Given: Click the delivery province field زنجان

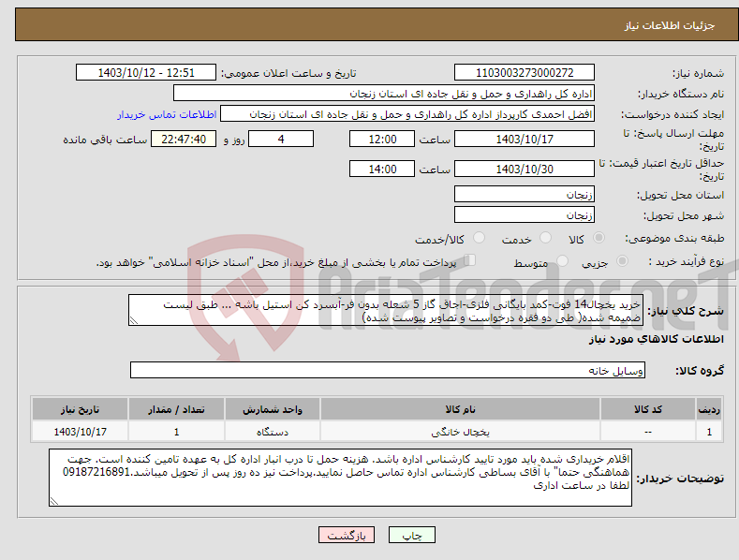Looking at the screenshot, I should click(525, 194).
